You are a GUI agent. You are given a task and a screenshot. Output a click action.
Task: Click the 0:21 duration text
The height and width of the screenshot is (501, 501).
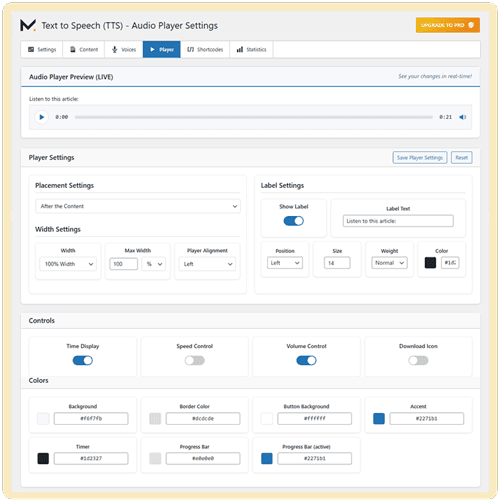(445, 117)
